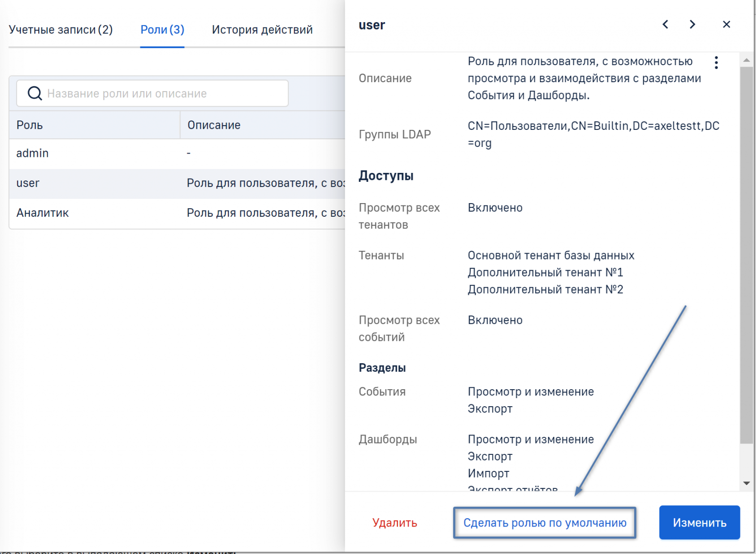Viewport: 756px width, 554px height.
Task: Focus the role name search field
Action: (161, 94)
